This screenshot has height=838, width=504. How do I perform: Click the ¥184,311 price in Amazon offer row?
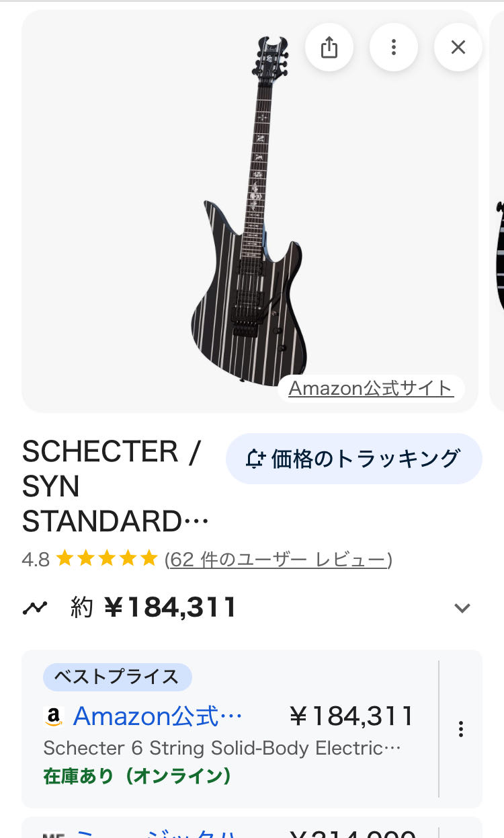[x=351, y=716]
